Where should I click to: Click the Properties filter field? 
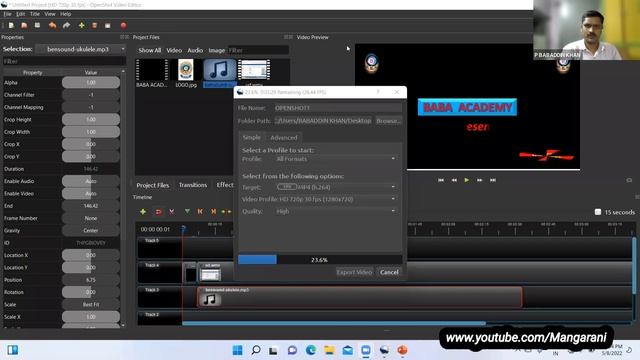point(64,61)
